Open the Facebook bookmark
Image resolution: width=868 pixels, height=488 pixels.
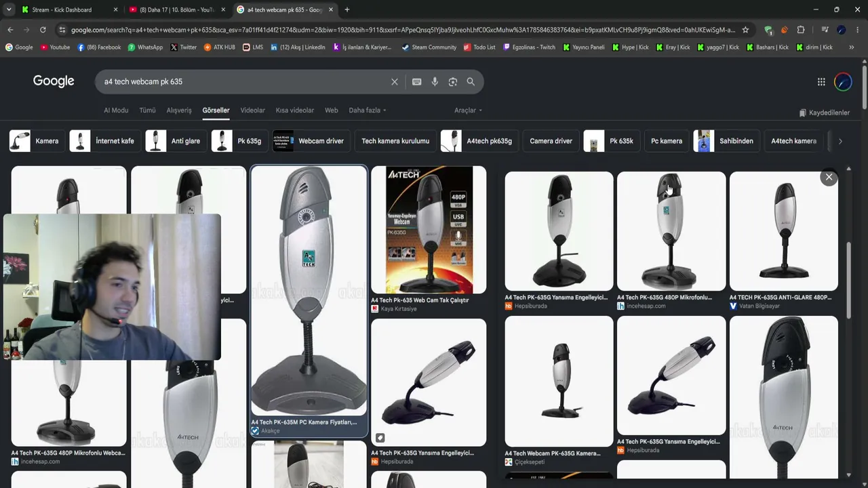99,47
